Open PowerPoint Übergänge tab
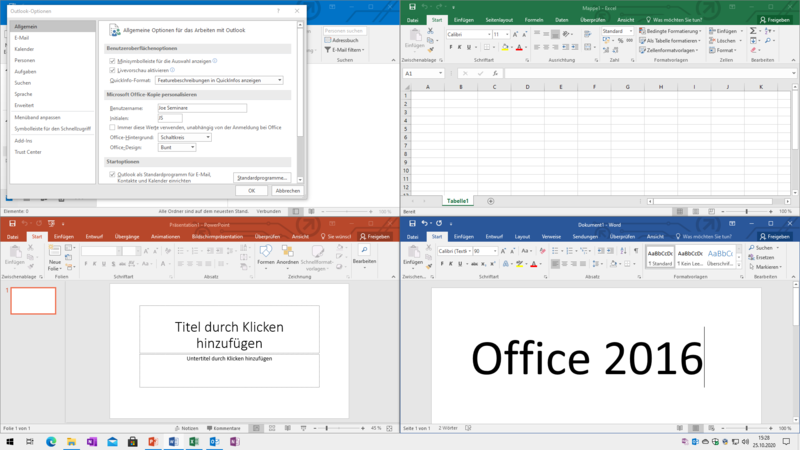800x450 pixels. (127, 237)
